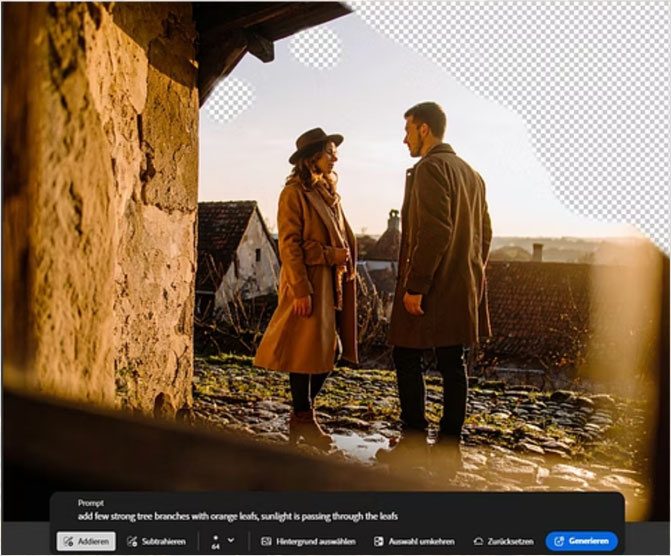
Task: Open the brush size 64 dropdown
Action: (217, 541)
